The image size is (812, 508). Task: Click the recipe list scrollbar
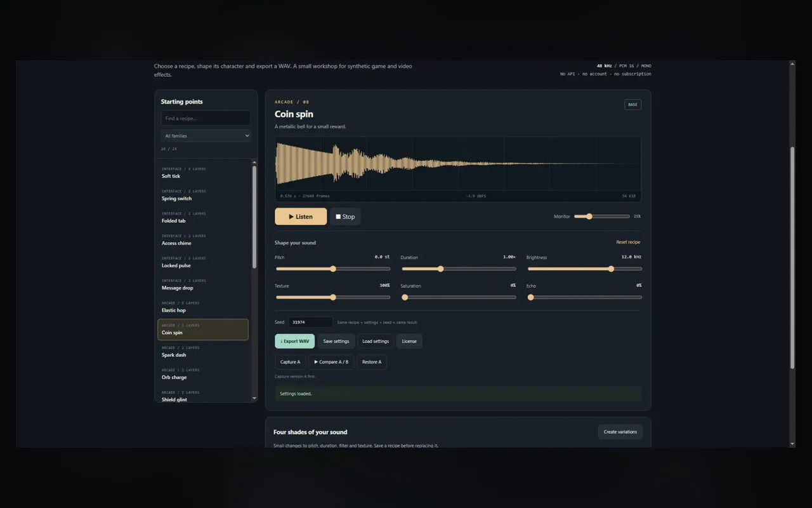(254, 217)
